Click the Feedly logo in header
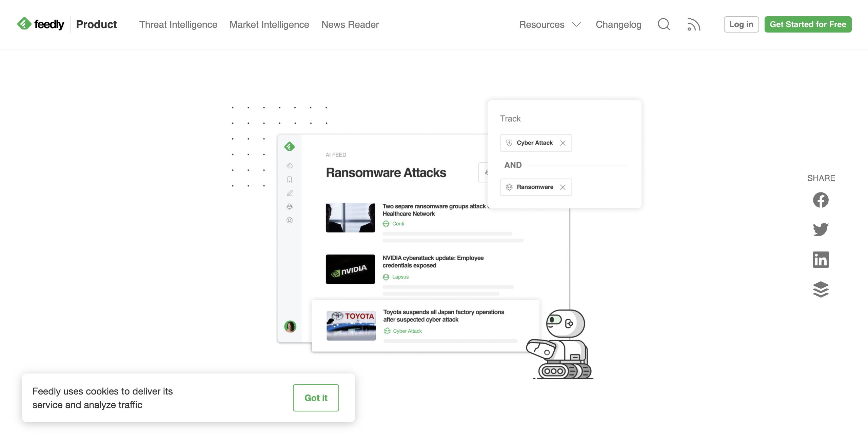 (41, 24)
